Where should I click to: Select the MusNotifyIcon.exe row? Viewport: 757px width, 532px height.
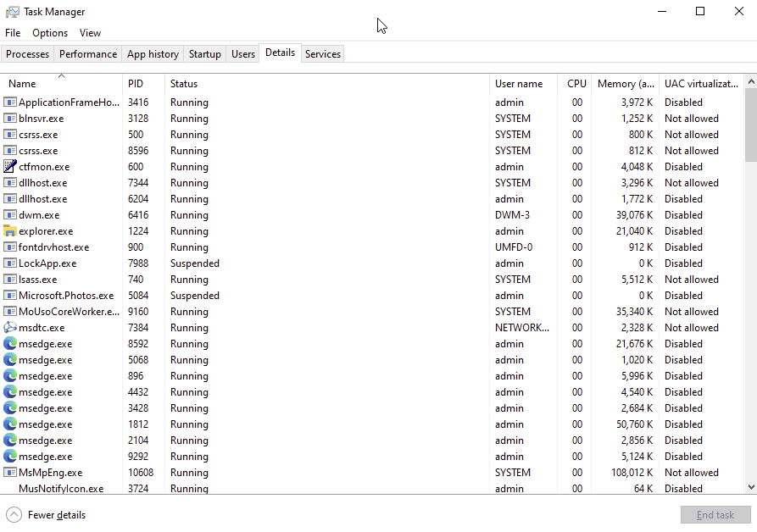(x=372, y=488)
